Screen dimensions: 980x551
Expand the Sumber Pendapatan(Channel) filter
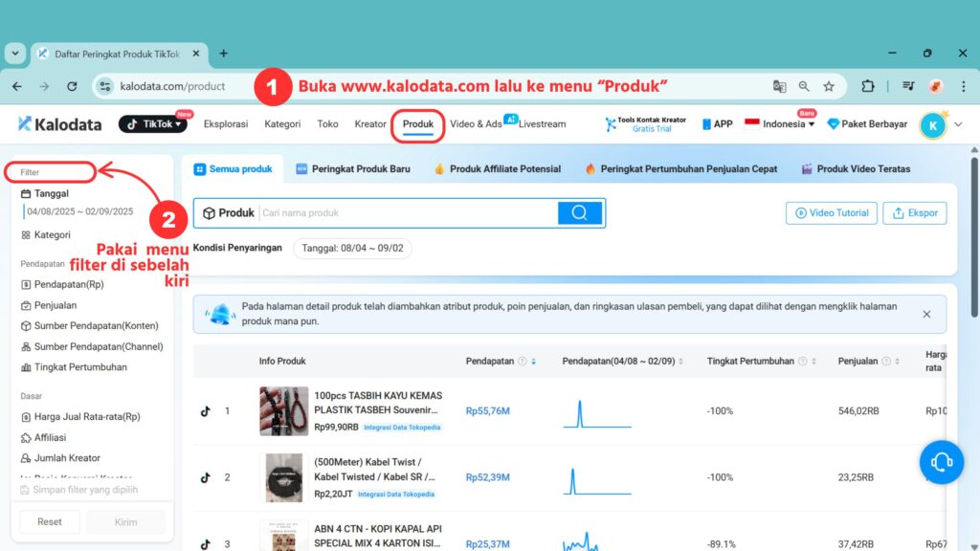(x=92, y=346)
